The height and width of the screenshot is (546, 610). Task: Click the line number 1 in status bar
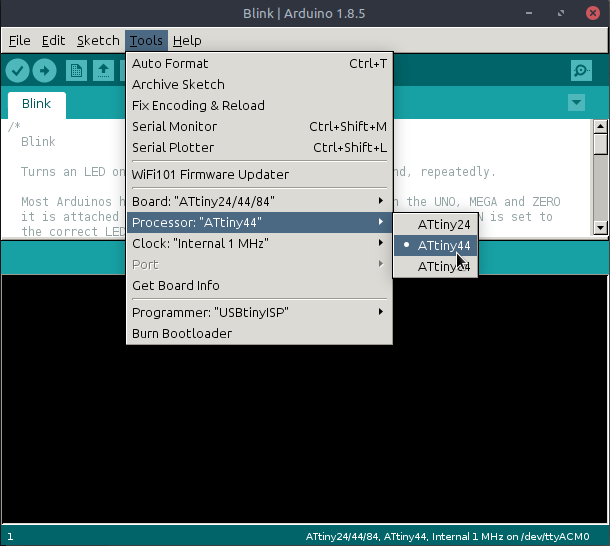point(10,537)
